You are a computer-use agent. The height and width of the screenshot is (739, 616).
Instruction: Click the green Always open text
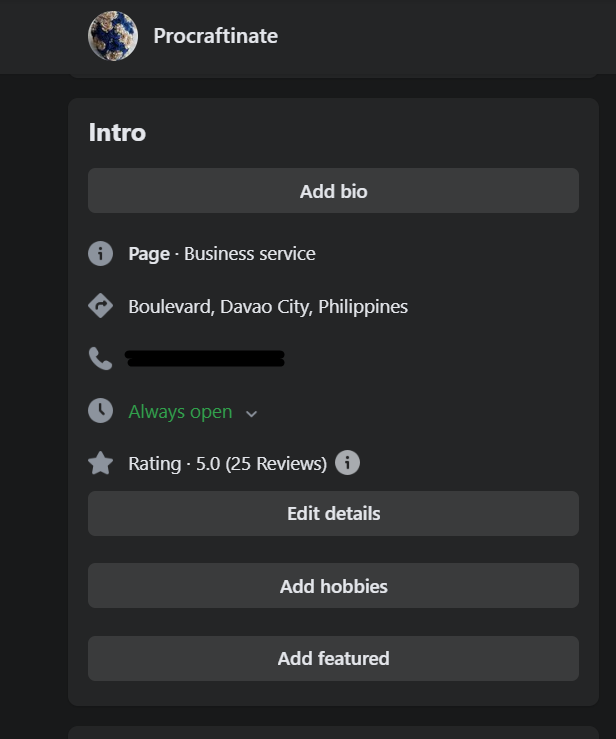(180, 412)
